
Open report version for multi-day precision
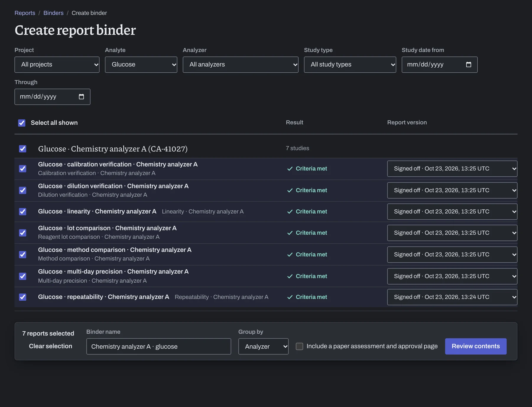[452, 276]
